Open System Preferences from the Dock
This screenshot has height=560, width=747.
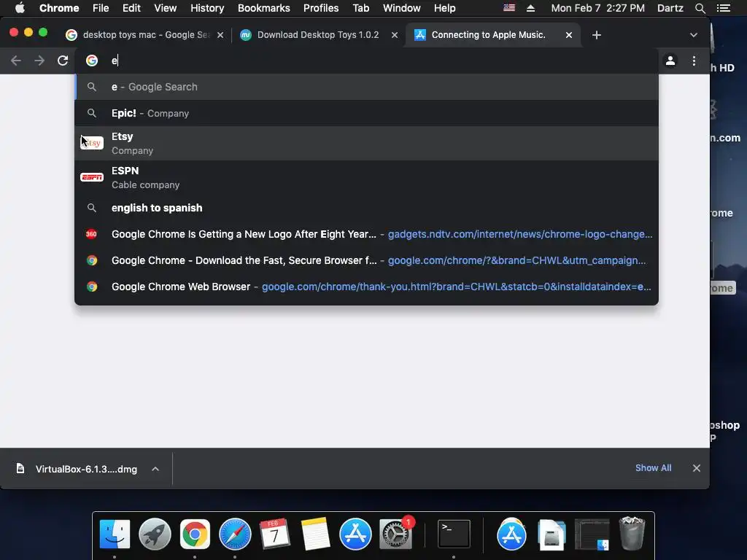point(395,534)
